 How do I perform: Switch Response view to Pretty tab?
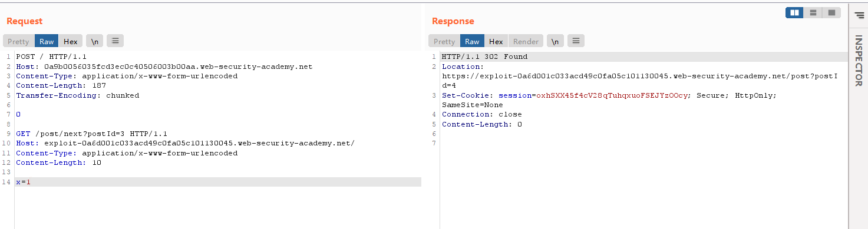click(444, 41)
